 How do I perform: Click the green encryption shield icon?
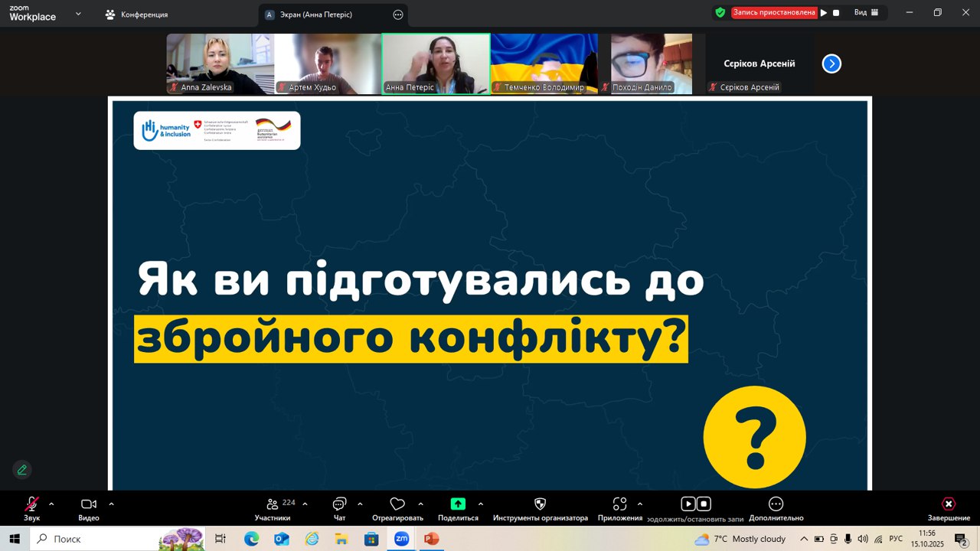pos(720,12)
